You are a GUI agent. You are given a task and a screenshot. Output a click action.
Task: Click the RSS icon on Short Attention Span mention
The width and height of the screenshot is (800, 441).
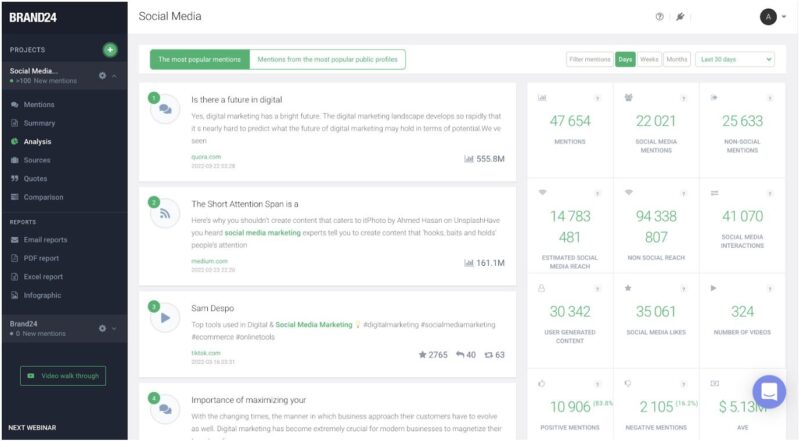[165, 213]
